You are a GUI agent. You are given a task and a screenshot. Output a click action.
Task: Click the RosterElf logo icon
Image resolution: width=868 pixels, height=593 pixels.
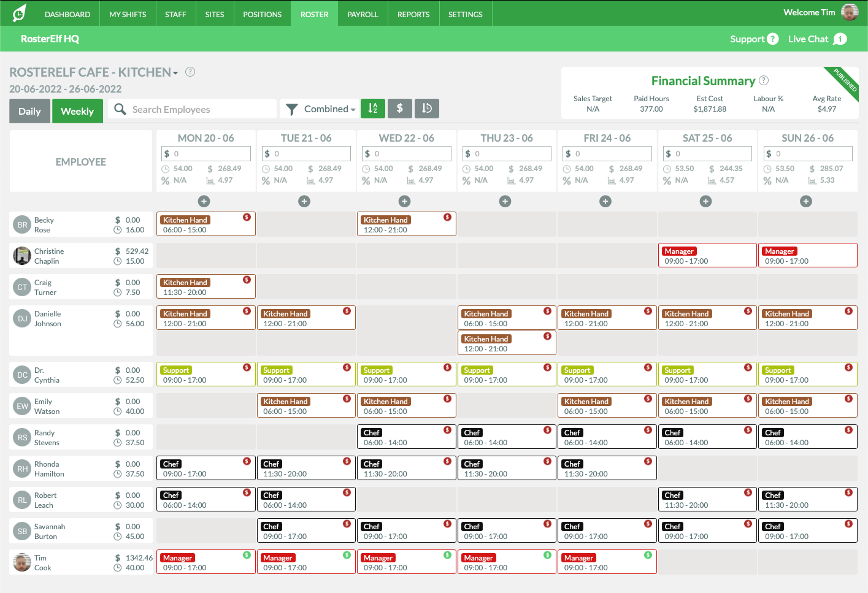pos(20,13)
